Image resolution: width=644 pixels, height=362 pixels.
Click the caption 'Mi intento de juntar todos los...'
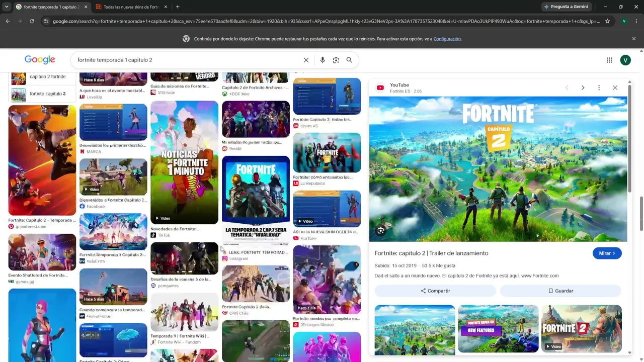[252, 142]
